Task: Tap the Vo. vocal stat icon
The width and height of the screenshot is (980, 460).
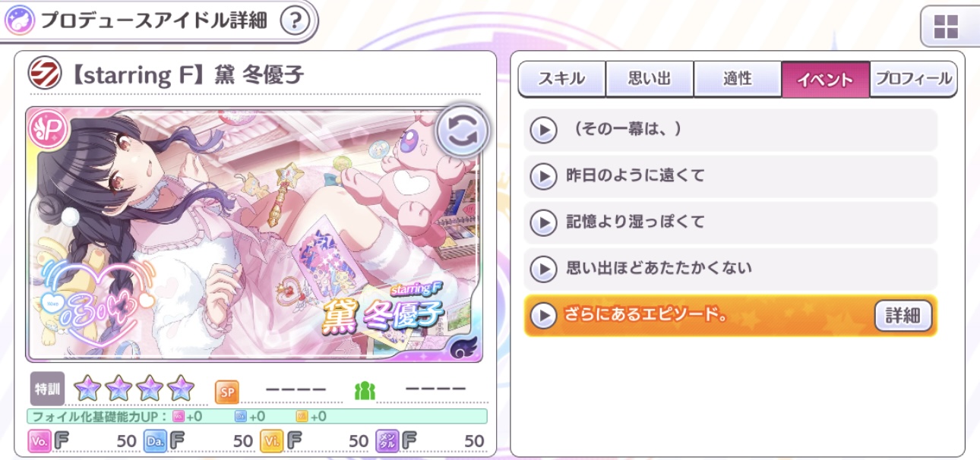Action: coord(40,441)
